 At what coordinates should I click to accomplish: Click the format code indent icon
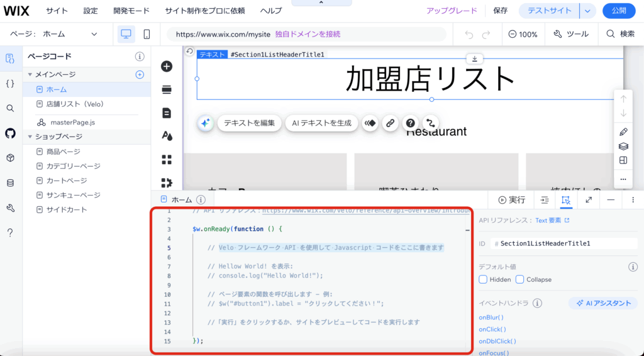click(545, 200)
